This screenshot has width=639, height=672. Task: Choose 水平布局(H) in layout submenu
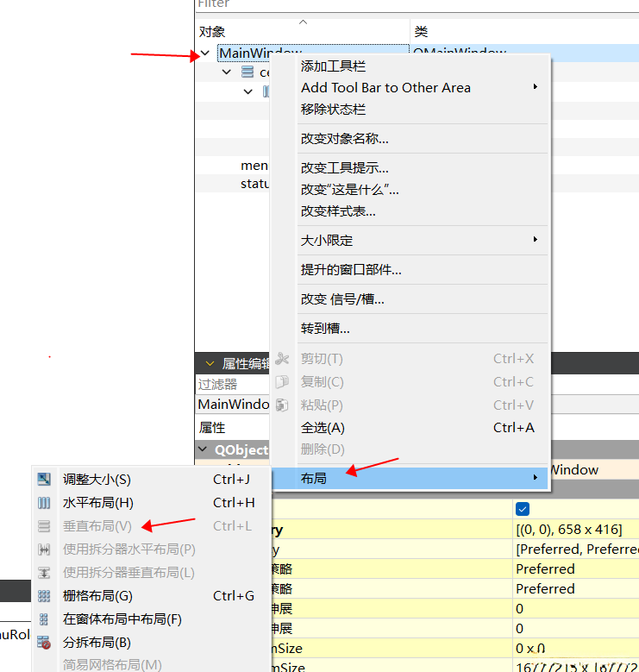[x=98, y=502]
